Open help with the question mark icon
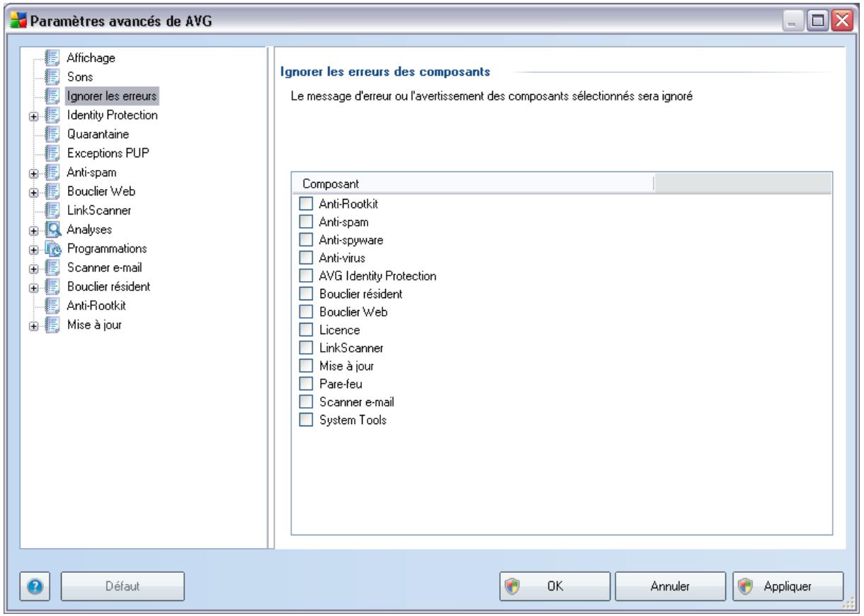The height and width of the screenshot is (616, 864). (35, 586)
